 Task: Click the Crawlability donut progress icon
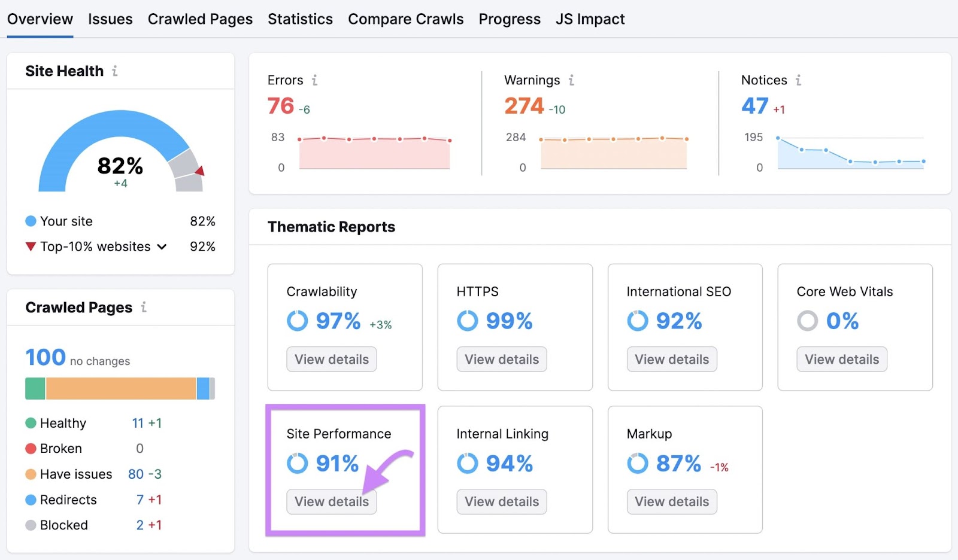click(297, 321)
